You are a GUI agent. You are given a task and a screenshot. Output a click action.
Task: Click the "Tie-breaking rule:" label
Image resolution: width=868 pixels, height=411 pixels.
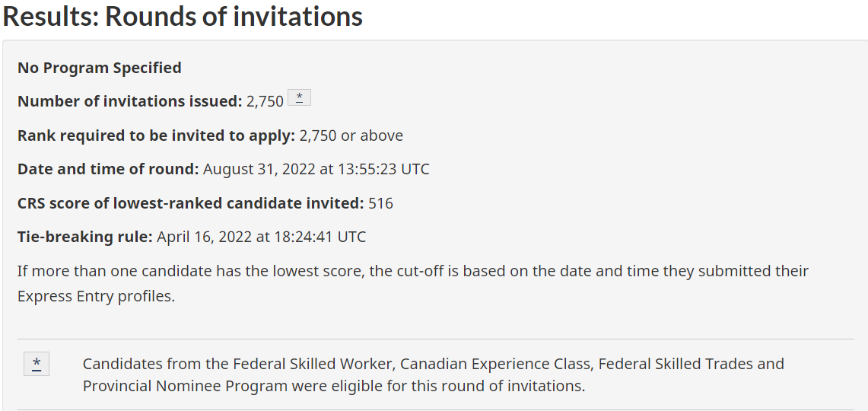[84, 237]
